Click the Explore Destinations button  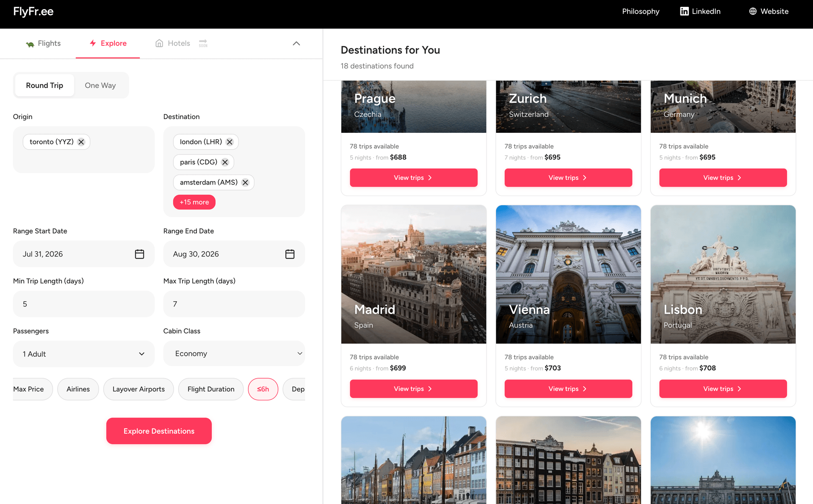pos(159,431)
